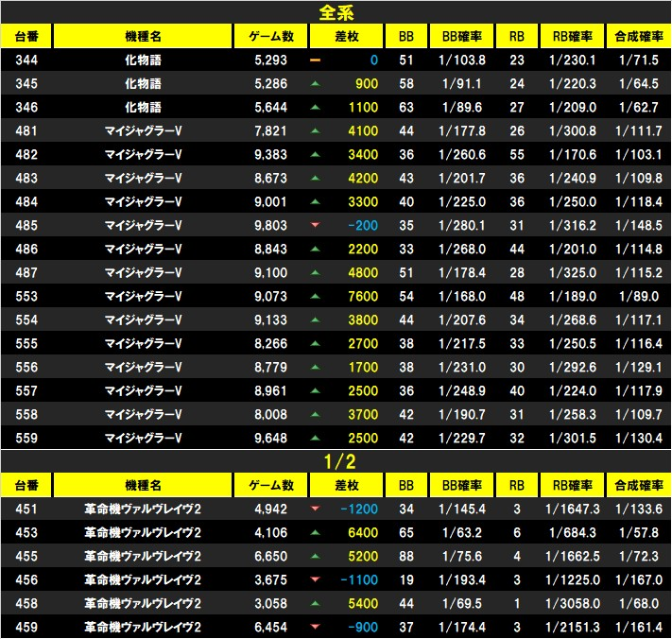Click the red down arrow in row 456
Screen dimensions: 672x639
click(315, 579)
